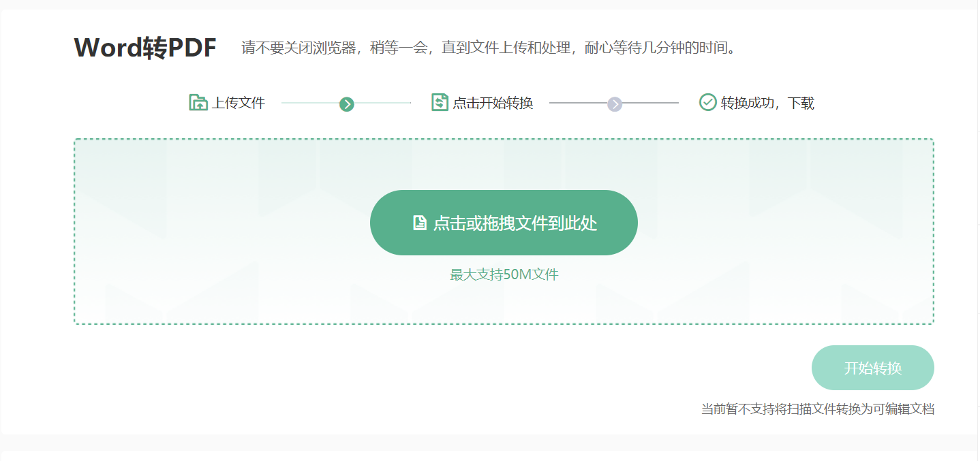Click the 点击或拖拽文件到此处 upload button
980x461 pixels.
tap(504, 222)
